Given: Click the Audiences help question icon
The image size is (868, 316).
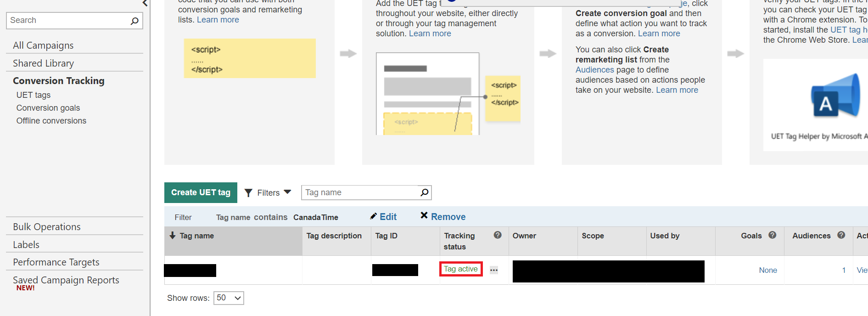Looking at the screenshot, I should 841,235.
